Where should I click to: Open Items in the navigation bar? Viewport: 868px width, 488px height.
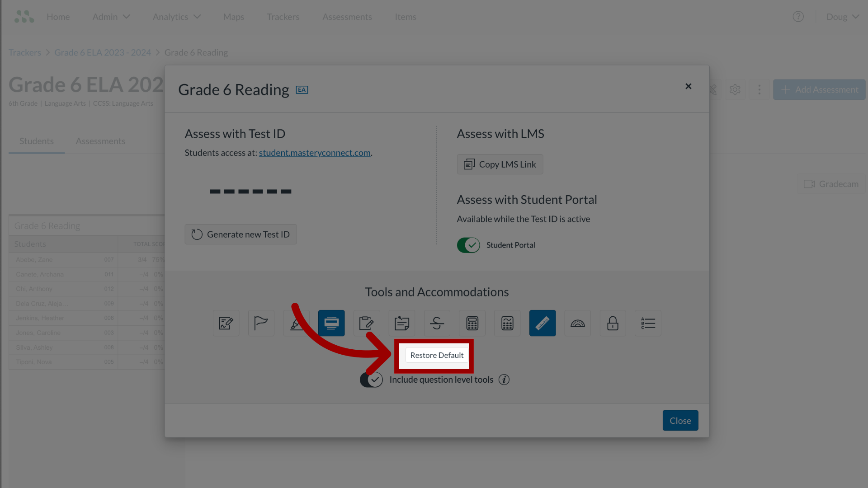pyautogui.click(x=406, y=17)
